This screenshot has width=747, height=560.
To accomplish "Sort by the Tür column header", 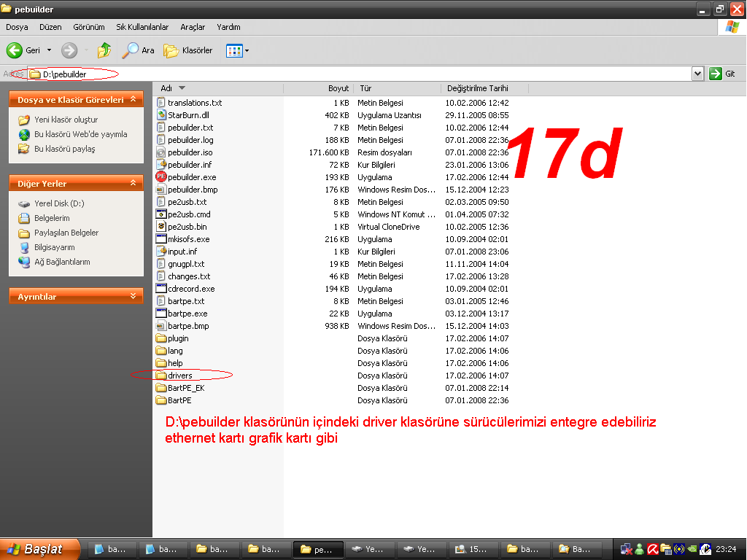I will (x=398, y=88).
